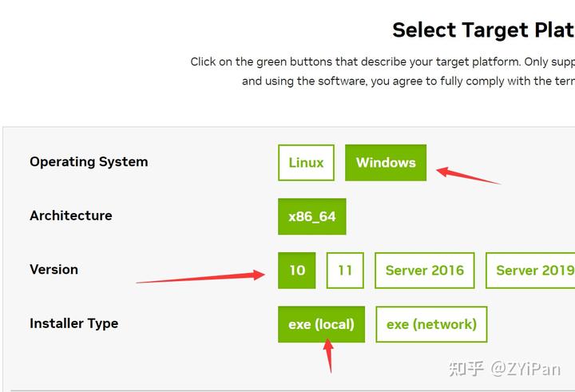The width and height of the screenshot is (575, 392).
Task: Click the red arrow below exe (local)
Action: click(327, 356)
